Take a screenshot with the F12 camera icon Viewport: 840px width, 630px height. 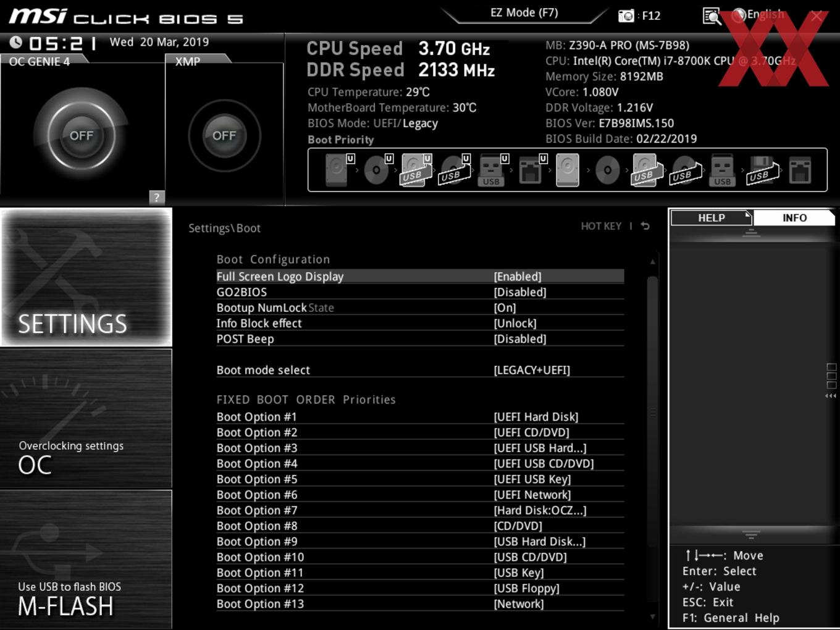(626, 15)
